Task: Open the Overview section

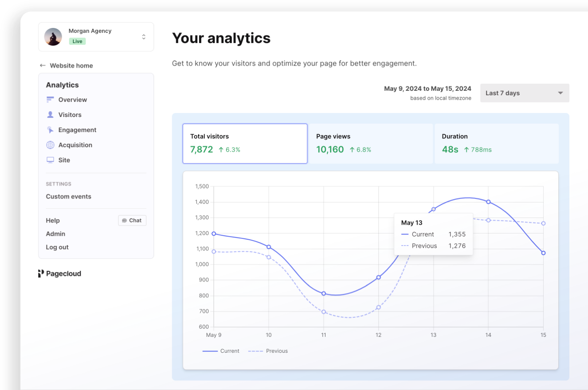Action: [73, 100]
